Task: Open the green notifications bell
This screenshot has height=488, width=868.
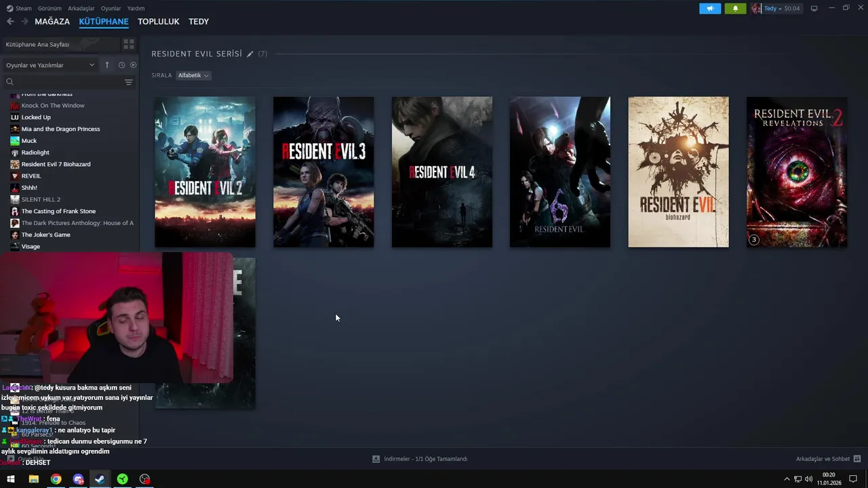Action: pos(735,9)
